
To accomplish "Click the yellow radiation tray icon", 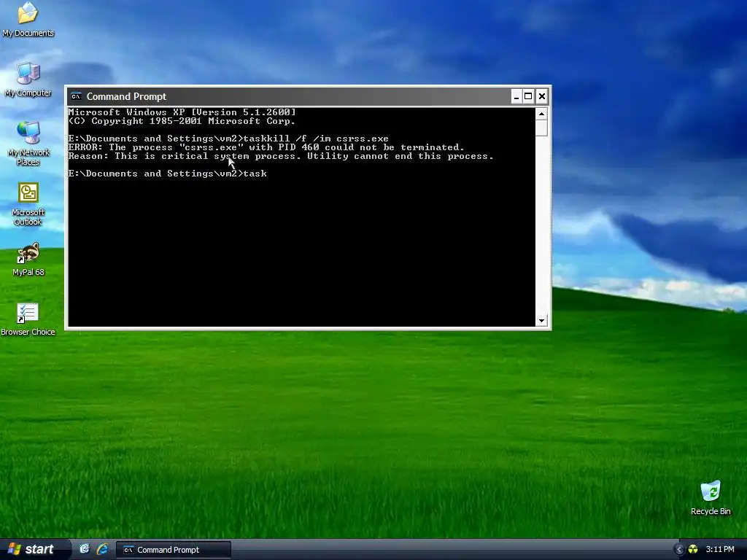I will click(693, 550).
